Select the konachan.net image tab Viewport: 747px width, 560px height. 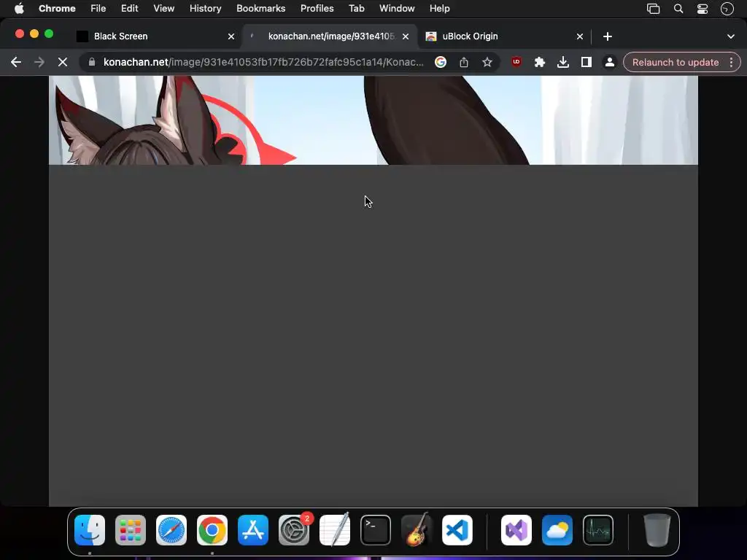(x=330, y=36)
